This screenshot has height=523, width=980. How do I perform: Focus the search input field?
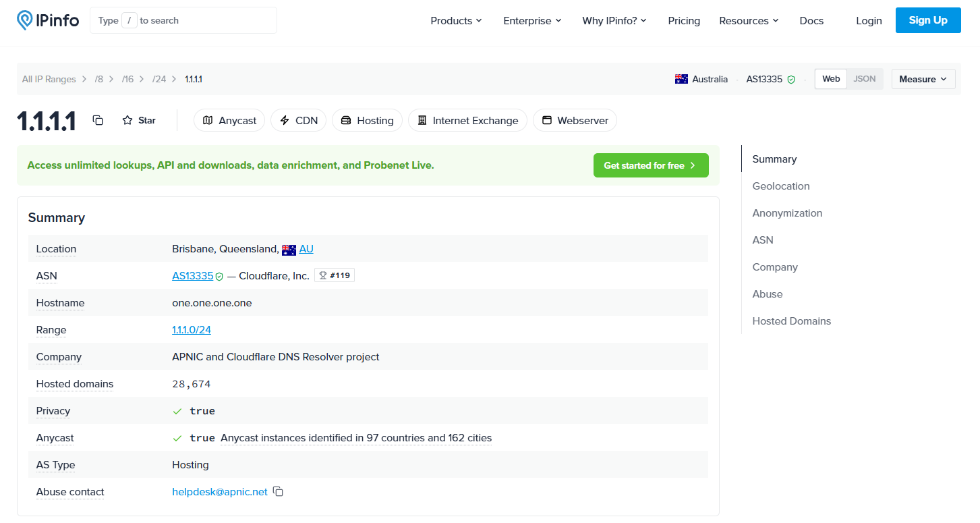point(183,20)
